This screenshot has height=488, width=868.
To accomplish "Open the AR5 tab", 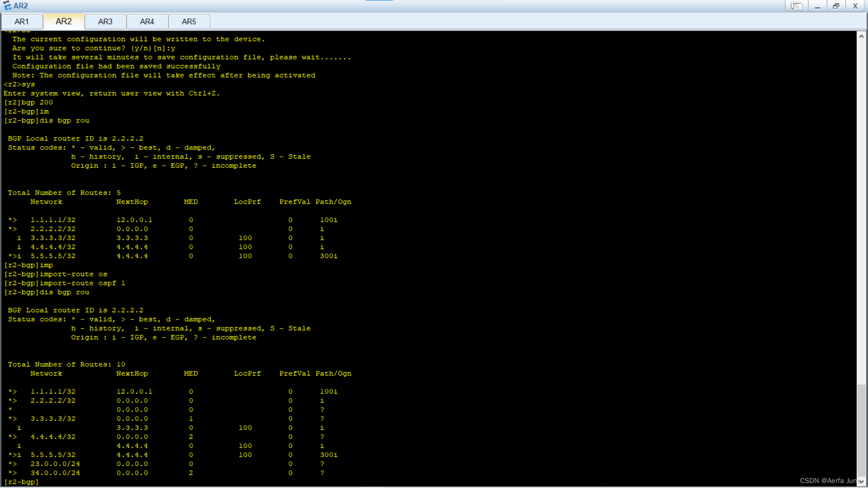I will click(189, 22).
